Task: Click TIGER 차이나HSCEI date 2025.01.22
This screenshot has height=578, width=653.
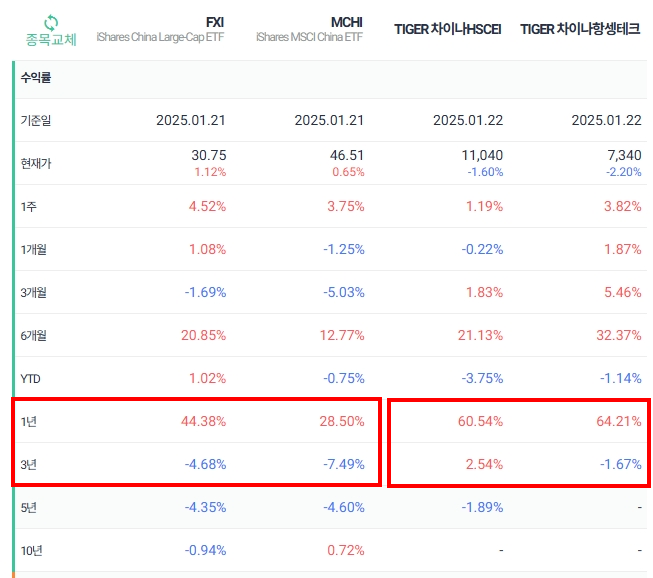Action: (x=468, y=120)
